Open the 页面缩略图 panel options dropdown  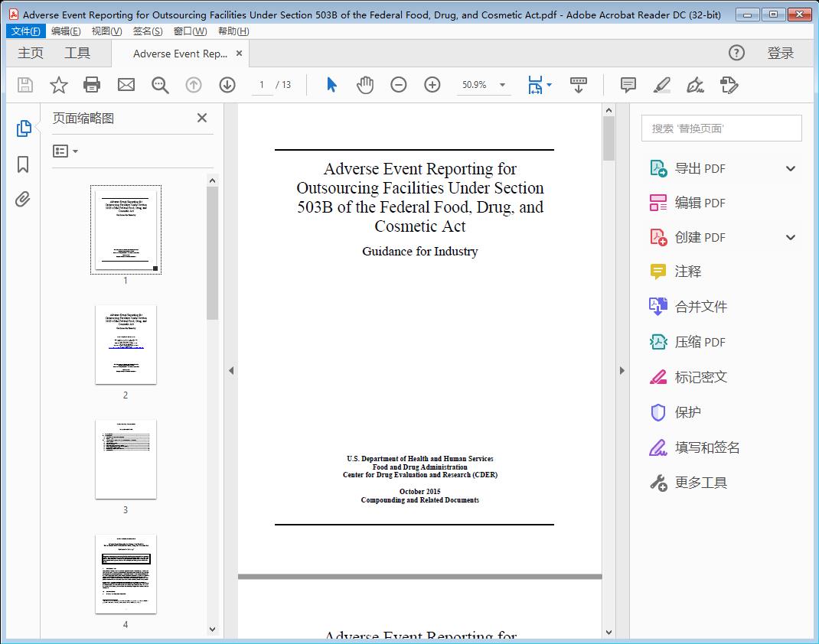(x=64, y=151)
